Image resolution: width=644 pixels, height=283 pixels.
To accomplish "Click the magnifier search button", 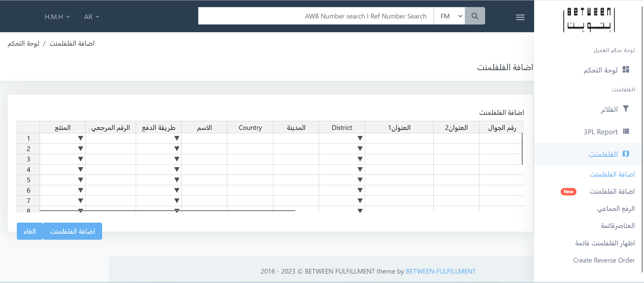I will coord(475,16).
